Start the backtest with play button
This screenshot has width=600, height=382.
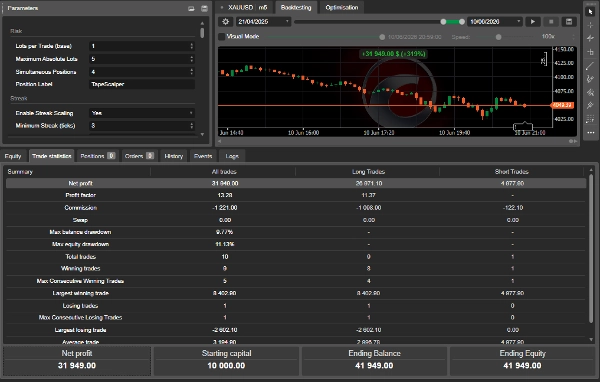533,22
